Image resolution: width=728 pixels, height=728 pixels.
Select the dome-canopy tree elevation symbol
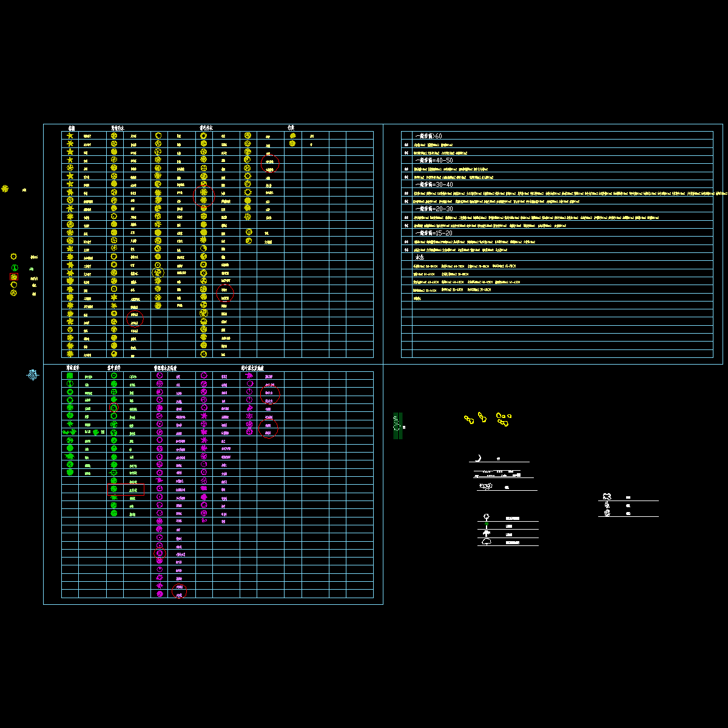click(486, 542)
